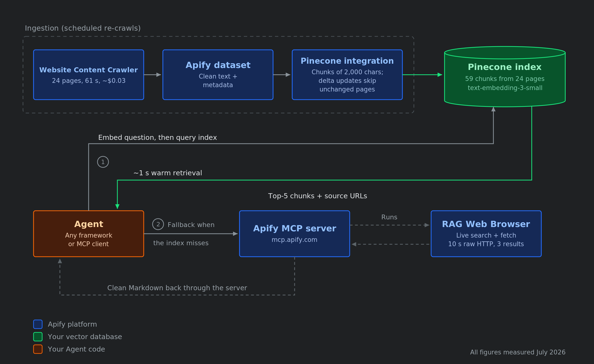Screen dimensions: 594x364
Task: Click '~1 s warm retrieval' label
Action: click(168, 173)
